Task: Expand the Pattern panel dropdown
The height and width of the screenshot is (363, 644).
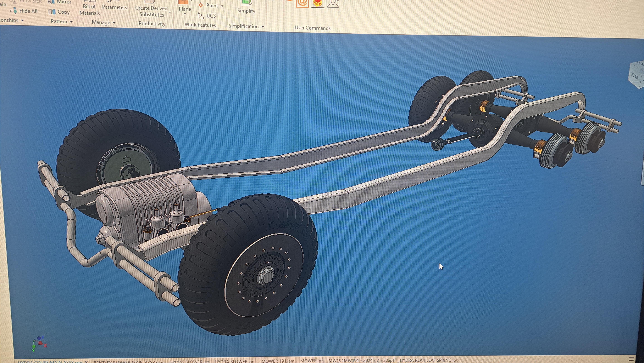Action: pos(71,22)
